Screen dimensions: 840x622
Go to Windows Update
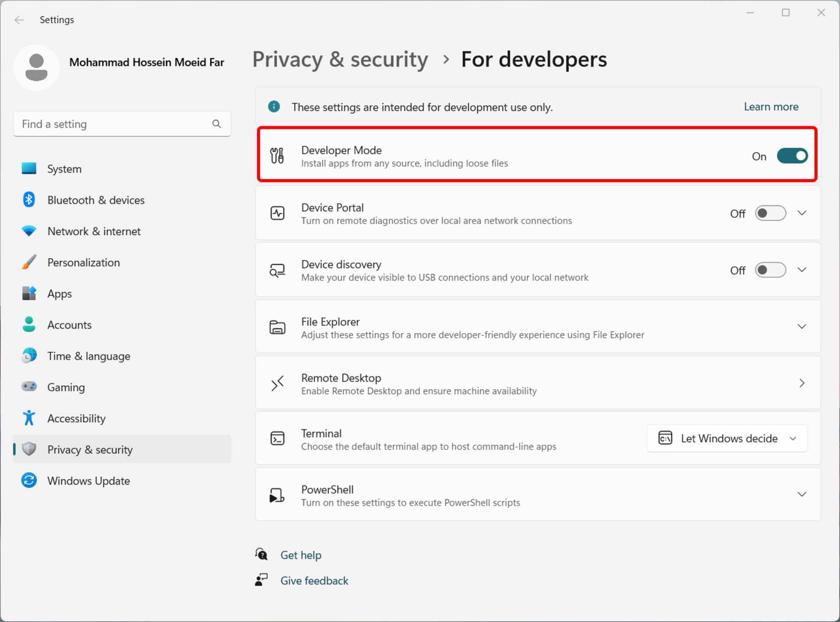(122, 481)
